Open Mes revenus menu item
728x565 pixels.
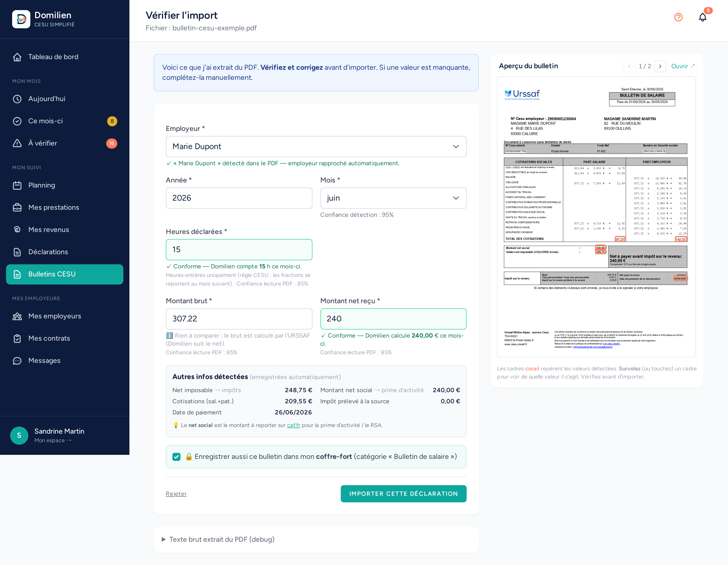[65, 229]
